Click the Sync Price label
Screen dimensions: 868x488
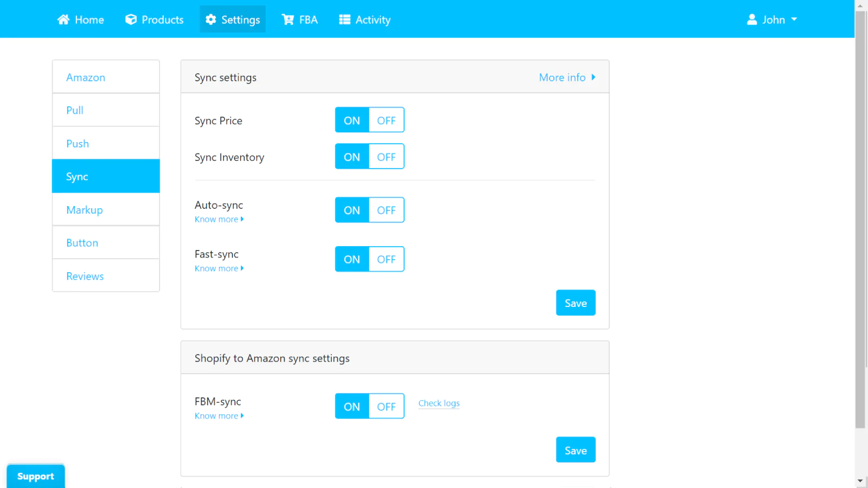point(219,120)
